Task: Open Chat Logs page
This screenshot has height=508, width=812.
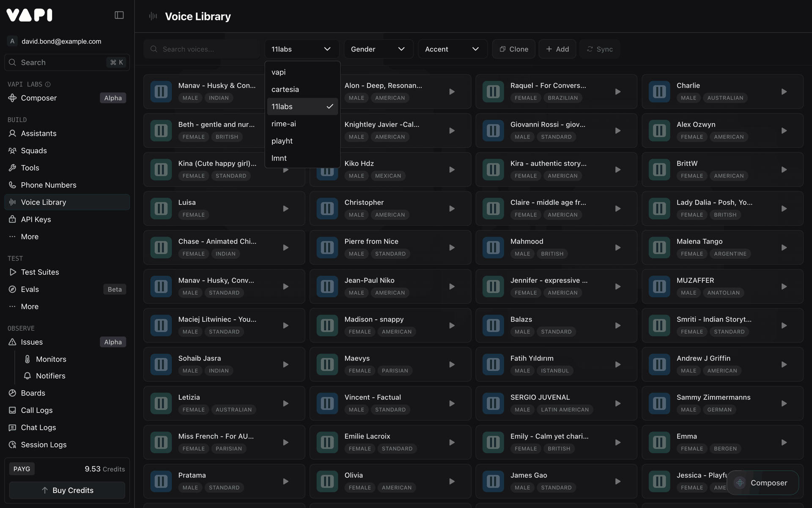Action: pyautogui.click(x=67, y=428)
